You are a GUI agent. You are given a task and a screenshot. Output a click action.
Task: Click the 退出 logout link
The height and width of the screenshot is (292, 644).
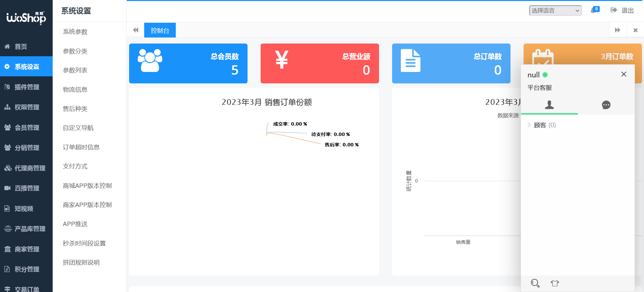(622, 10)
